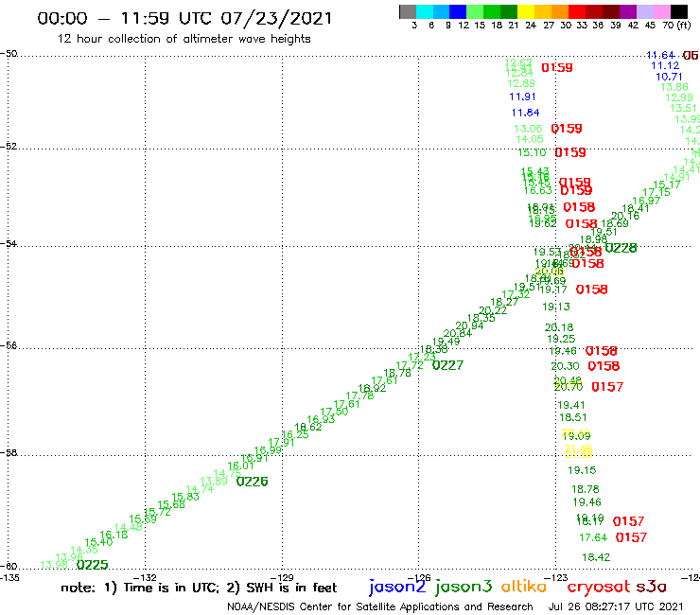Pick the lavender swatch in the color scale
This screenshot has height=615, width=700.
pyautogui.click(x=644, y=11)
